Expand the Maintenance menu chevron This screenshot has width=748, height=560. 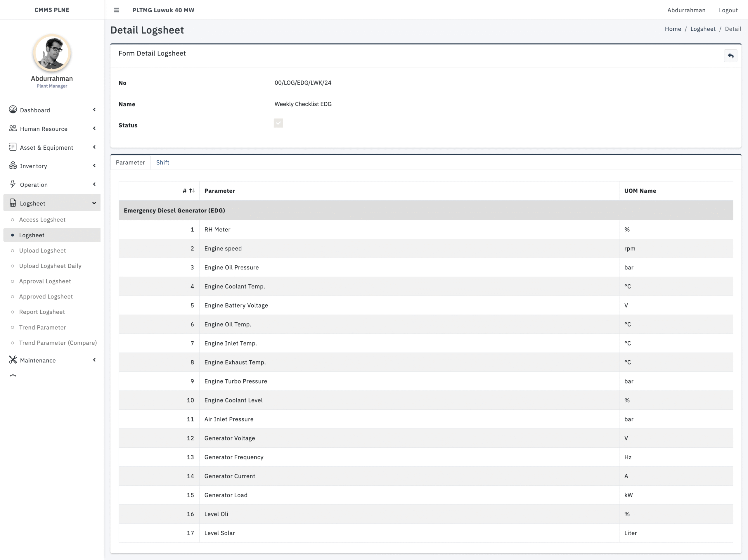pos(94,360)
